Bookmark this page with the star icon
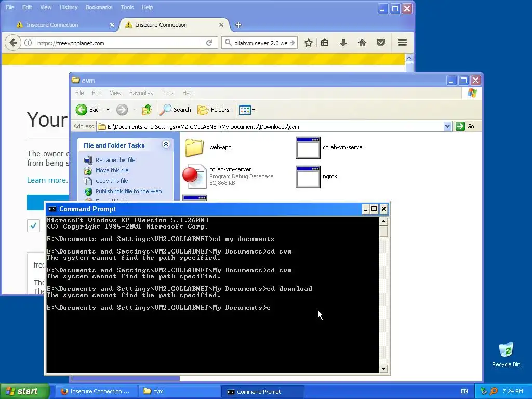Screen dimensions: 532x399 (x=308, y=43)
